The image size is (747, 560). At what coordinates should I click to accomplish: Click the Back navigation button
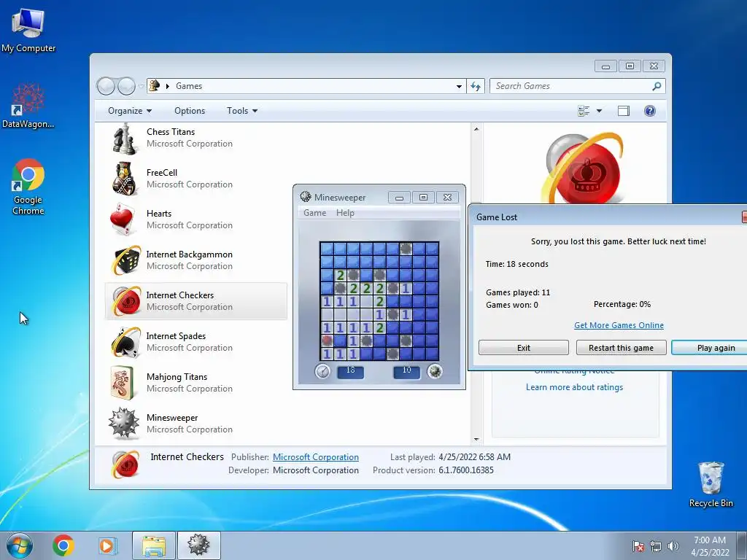[x=106, y=86]
